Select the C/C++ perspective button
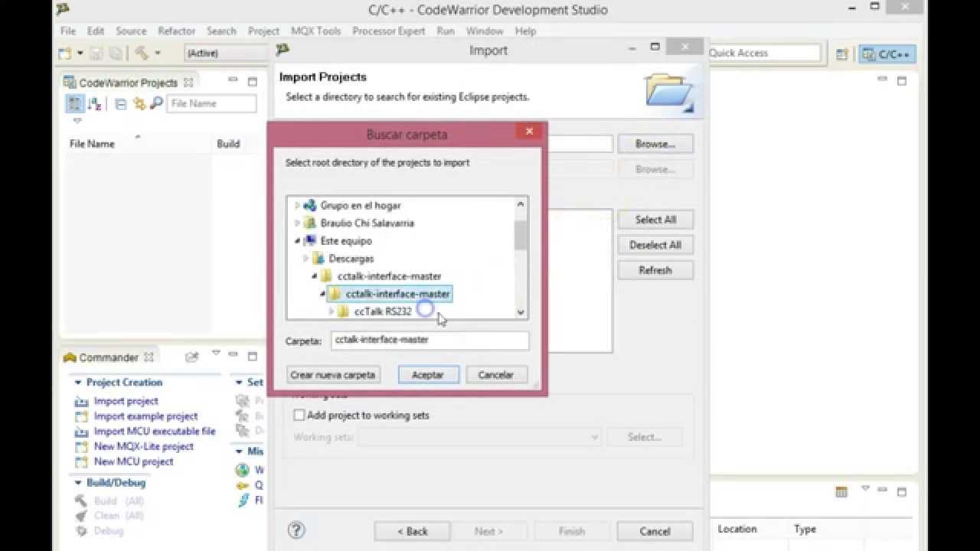Image resolution: width=980 pixels, height=551 pixels. pyautogui.click(x=887, y=54)
